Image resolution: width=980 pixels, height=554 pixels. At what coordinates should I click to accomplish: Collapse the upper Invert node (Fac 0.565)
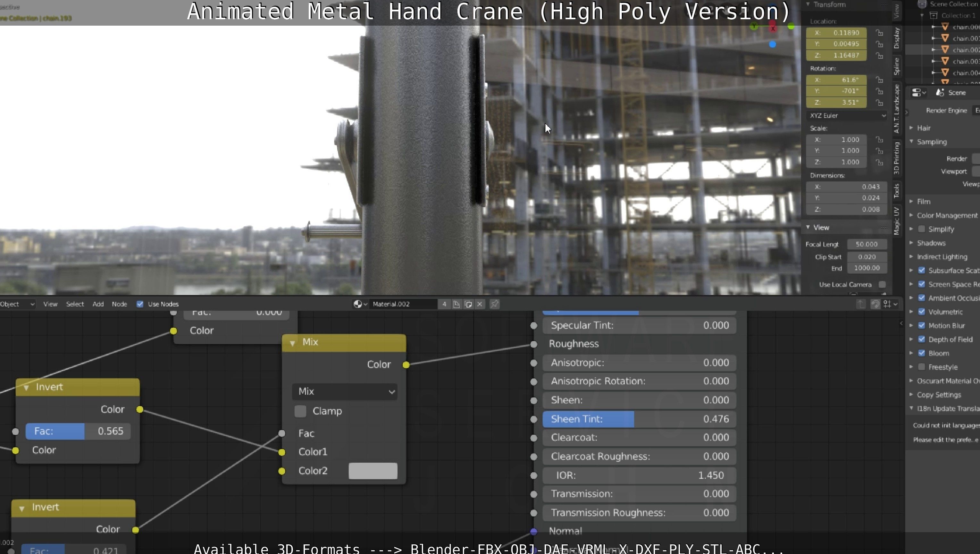coord(26,388)
